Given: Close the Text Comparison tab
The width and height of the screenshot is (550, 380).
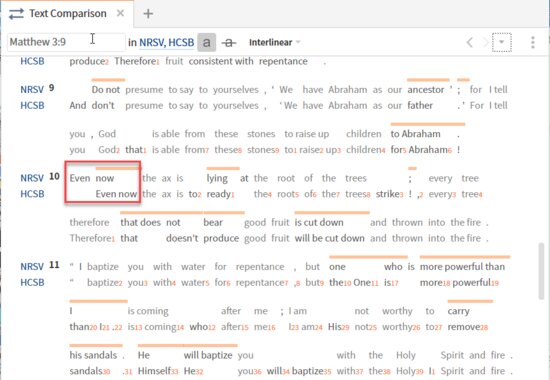Looking at the screenshot, I should [120, 13].
